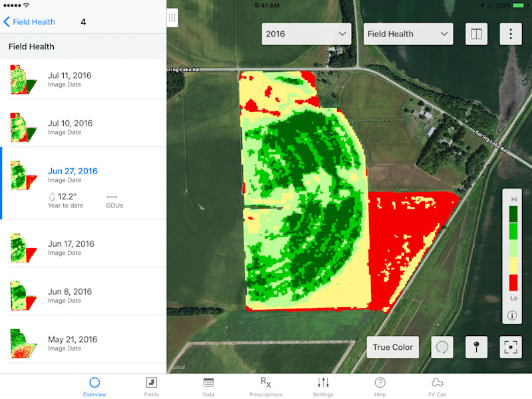Go back to Field Health
The image size is (532, 399).
[x=29, y=22]
